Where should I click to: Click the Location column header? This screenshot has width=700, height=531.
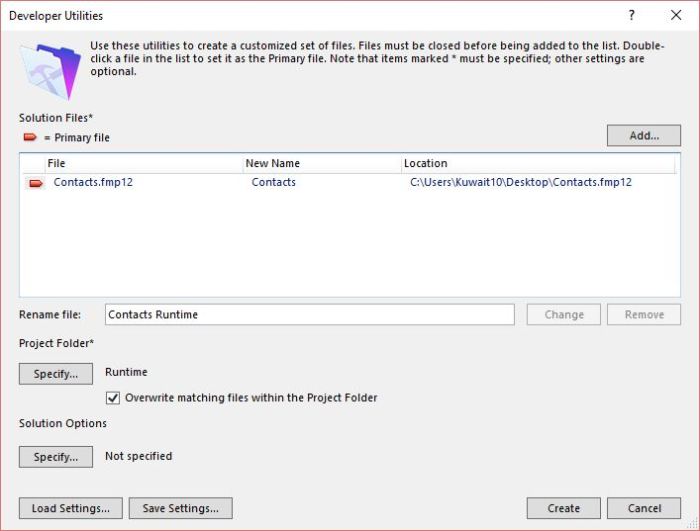pos(538,163)
